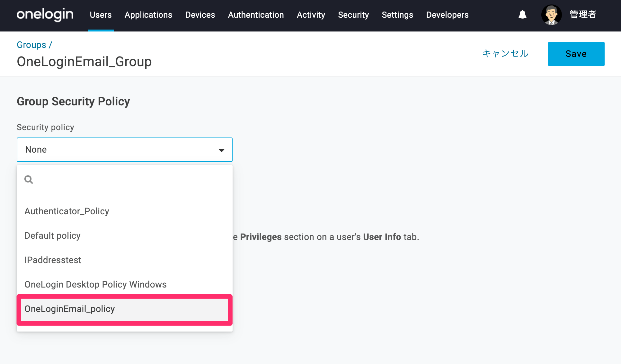621x364 pixels.
Task: Select Authenticator_Policy option
Action: tap(125, 211)
